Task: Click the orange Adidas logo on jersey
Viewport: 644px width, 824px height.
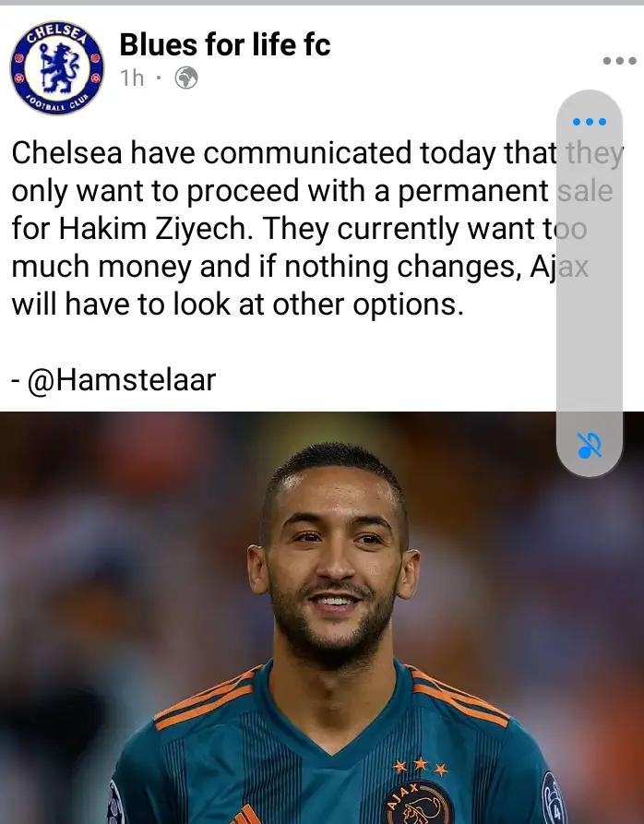Action: (245, 816)
